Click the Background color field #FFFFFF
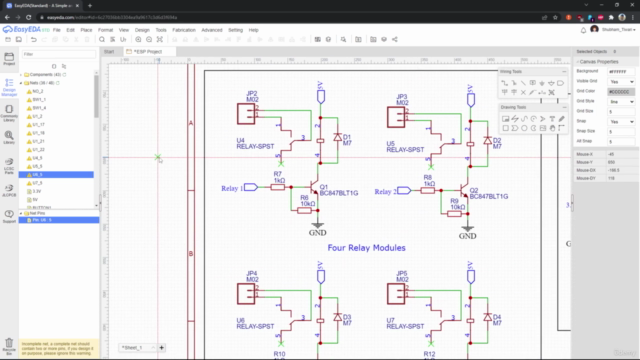Screen dimensions: 640x360 [621, 71]
